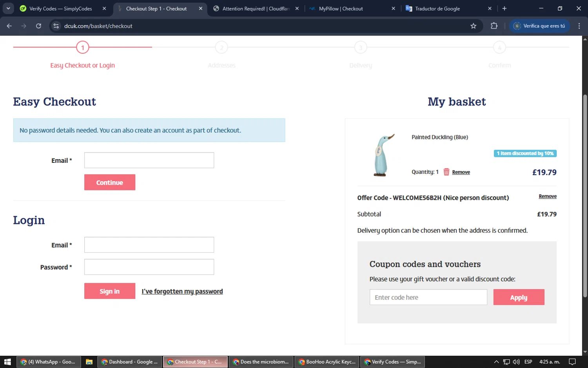Open the Windows Start menu
The height and width of the screenshot is (368, 588).
7,362
